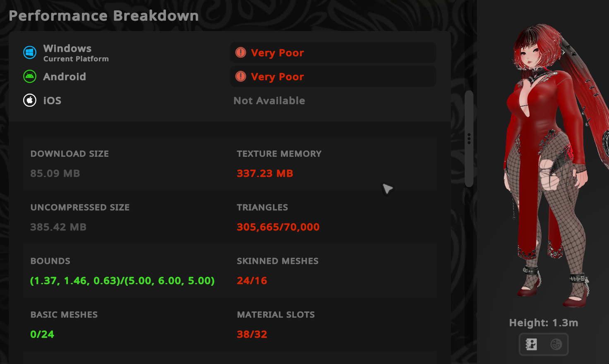Open Windows Very Poor performance rating

[333, 53]
